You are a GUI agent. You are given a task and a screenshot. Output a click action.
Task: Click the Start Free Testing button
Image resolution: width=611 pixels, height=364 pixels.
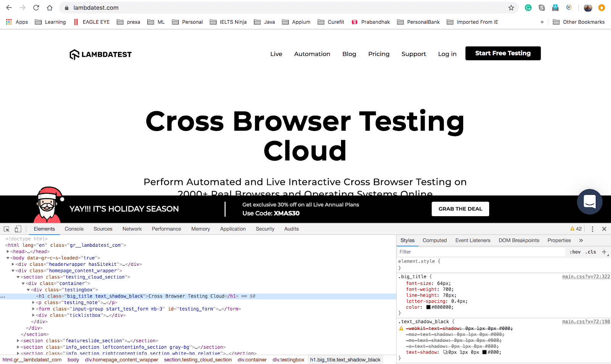[503, 53]
